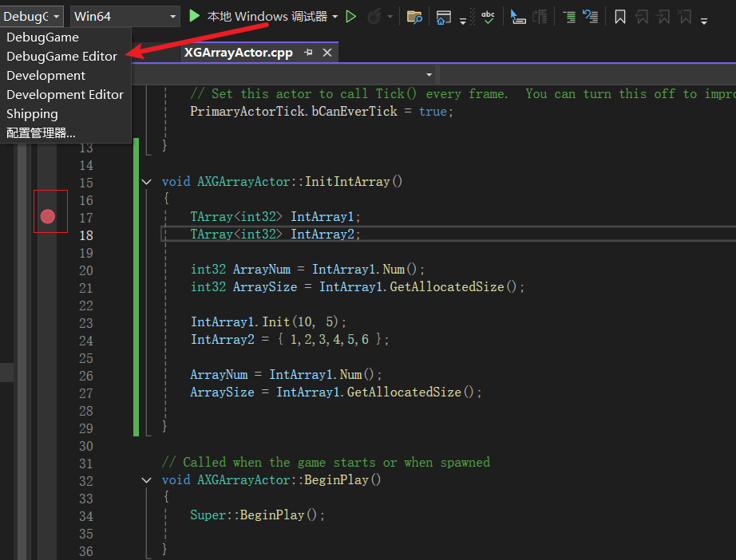The height and width of the screenshot is (560, 736).
Task: Click line number 36 in the gutter
Action: (86, 551)
